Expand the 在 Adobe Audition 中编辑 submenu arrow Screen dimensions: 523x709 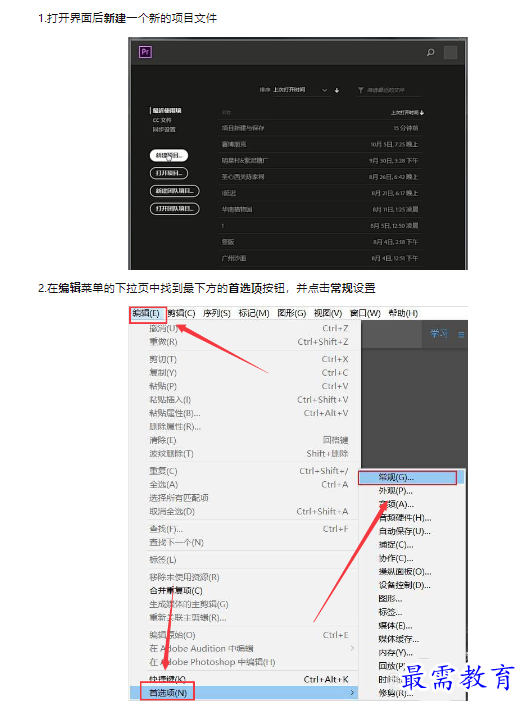tap(352, 648)
